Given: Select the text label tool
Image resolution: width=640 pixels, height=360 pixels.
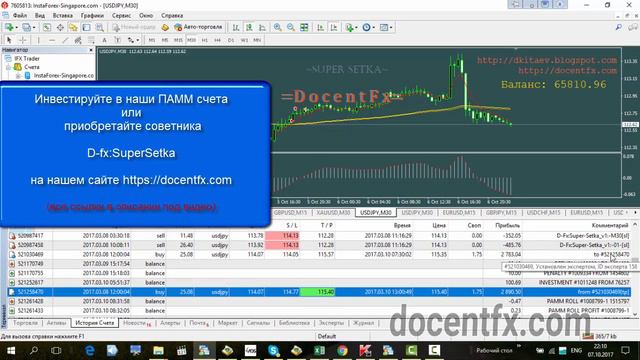Looking at the screenshot, I should coord(118,40).
